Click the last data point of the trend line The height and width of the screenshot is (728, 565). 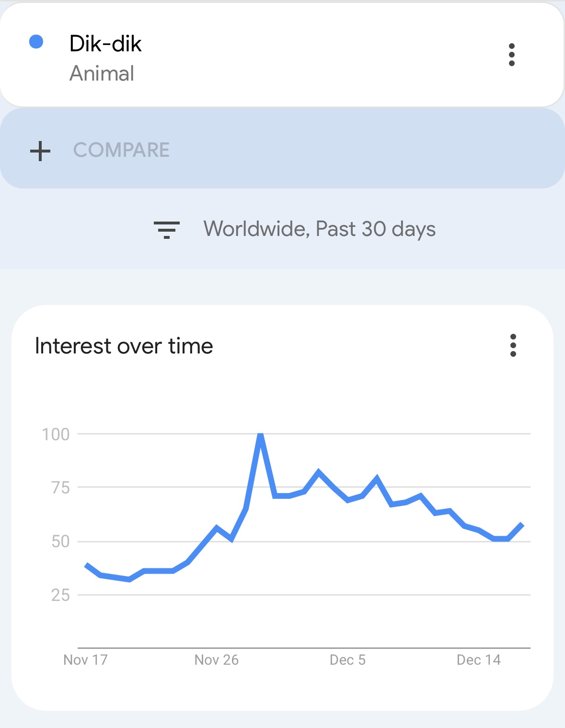click(x=522, y=525)
